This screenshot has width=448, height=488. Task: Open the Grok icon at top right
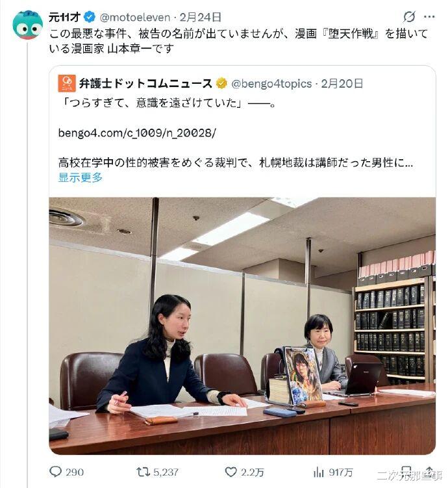(x=410, y=17)
